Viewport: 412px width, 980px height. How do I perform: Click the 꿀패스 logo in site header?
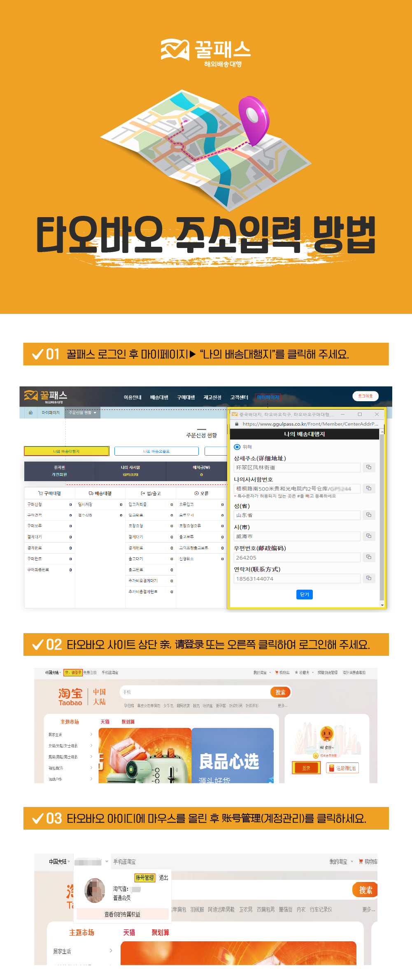point(46,396)
